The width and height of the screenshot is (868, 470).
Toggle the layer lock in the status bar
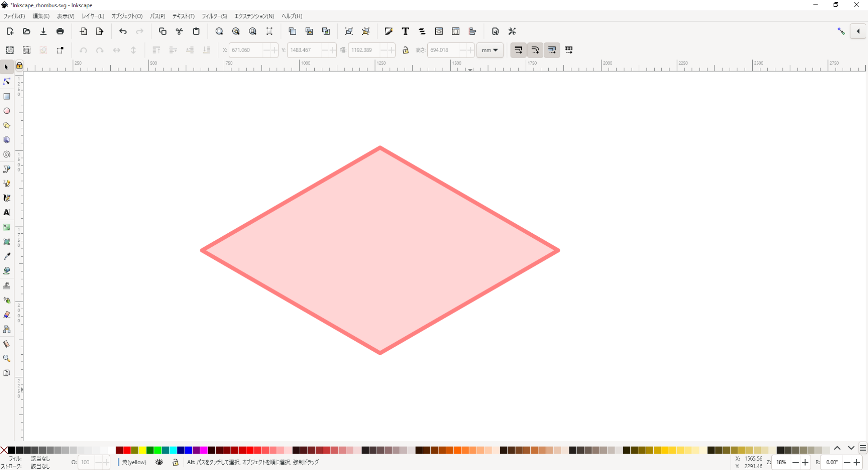(175, 462)
